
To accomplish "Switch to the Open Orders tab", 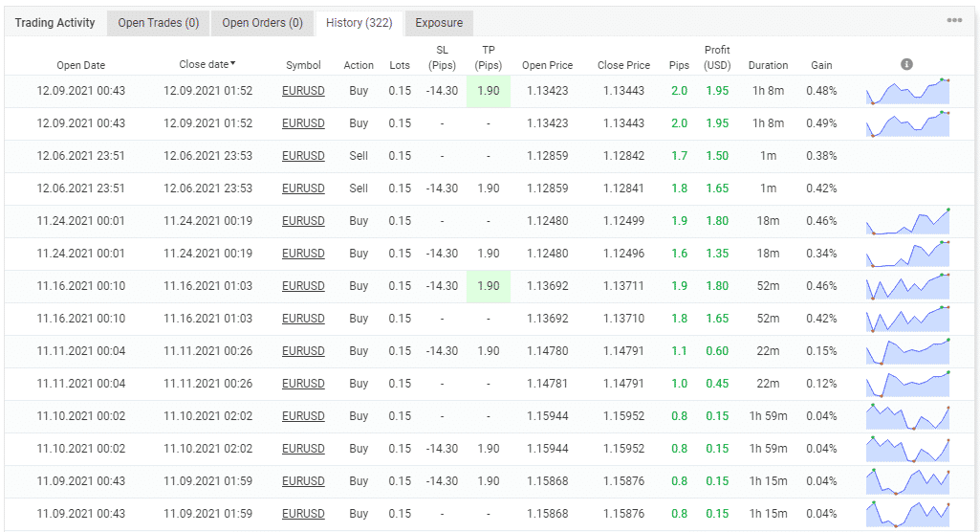I will [263, 23].
